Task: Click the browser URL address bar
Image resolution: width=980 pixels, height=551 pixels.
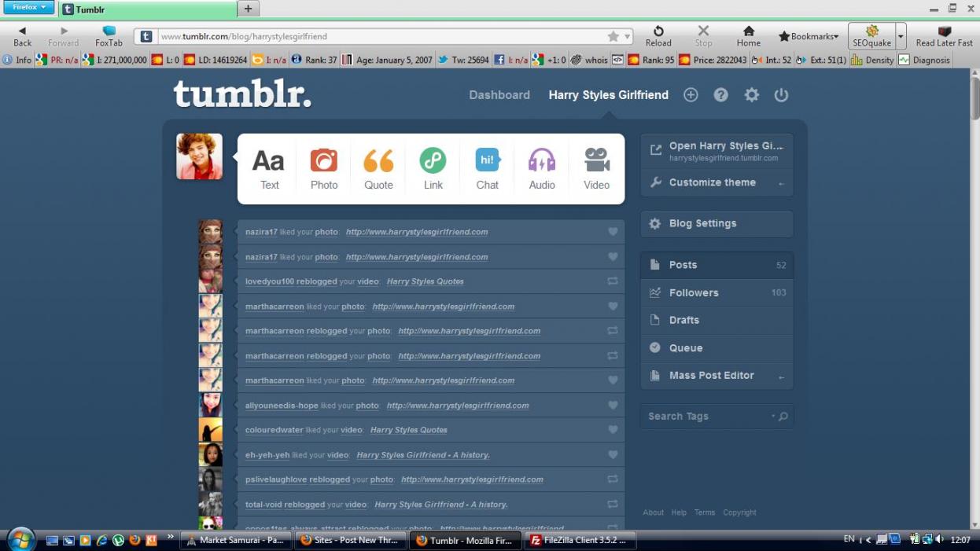Action: click(x=381, y=36)
